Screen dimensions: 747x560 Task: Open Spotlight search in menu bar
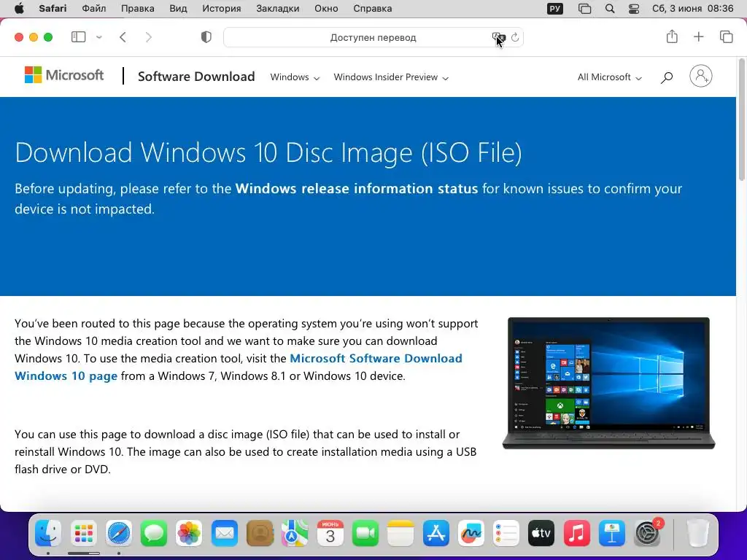coord(610,9)
